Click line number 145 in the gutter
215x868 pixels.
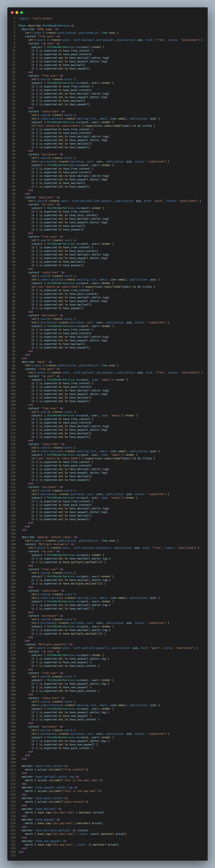click(13, 533)
